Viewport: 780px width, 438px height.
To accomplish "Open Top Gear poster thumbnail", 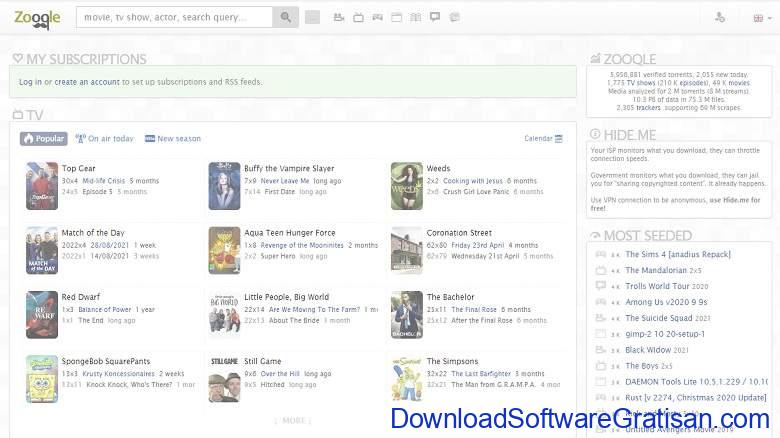I will click(x=42, y=186).
